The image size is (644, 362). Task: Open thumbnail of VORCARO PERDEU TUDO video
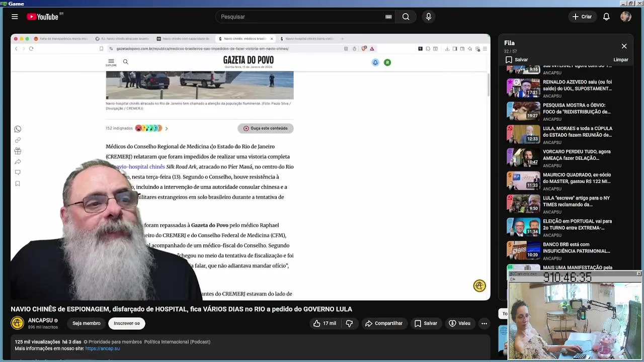tap(523, 157)
